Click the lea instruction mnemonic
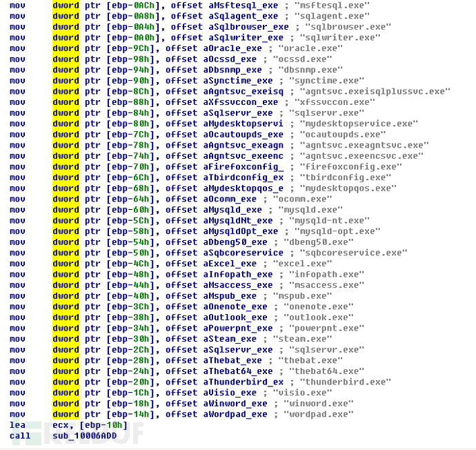Screen dimensions: 476x450 pos(17,425)
